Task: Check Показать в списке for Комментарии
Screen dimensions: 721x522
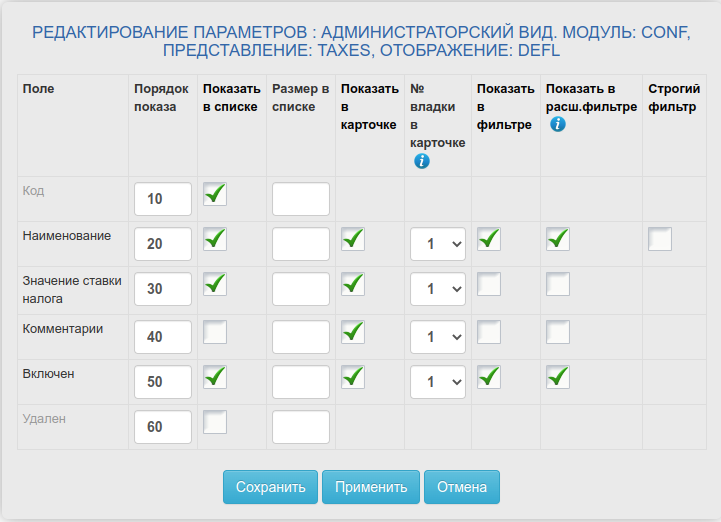Action: pos(214,331)
